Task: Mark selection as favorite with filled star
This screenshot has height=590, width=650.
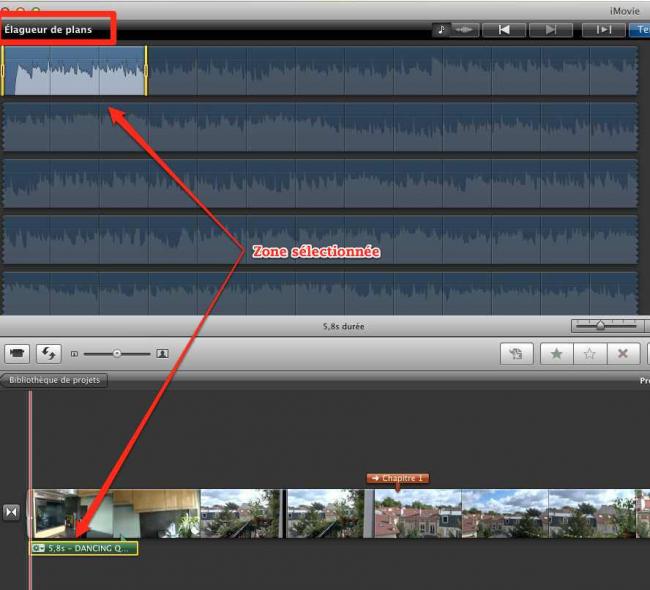Action: tap(555, 354)
